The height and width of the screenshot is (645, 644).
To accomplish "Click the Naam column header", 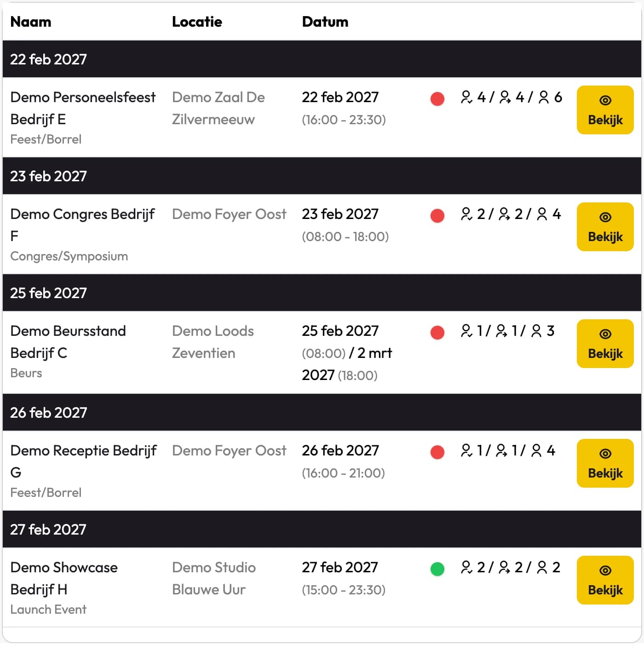I will [31, 22].
